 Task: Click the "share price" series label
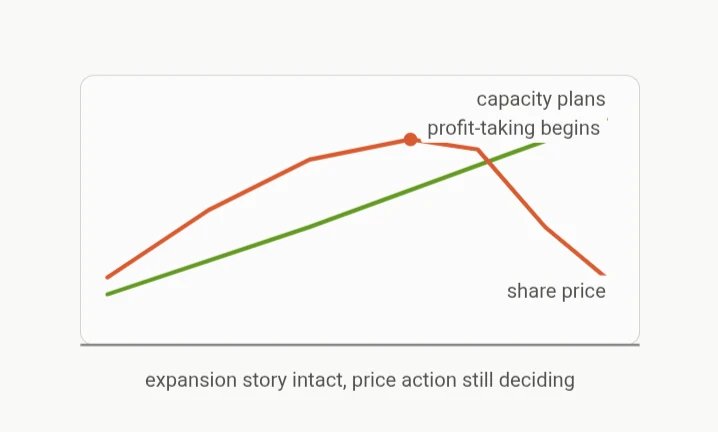[556, 291]
